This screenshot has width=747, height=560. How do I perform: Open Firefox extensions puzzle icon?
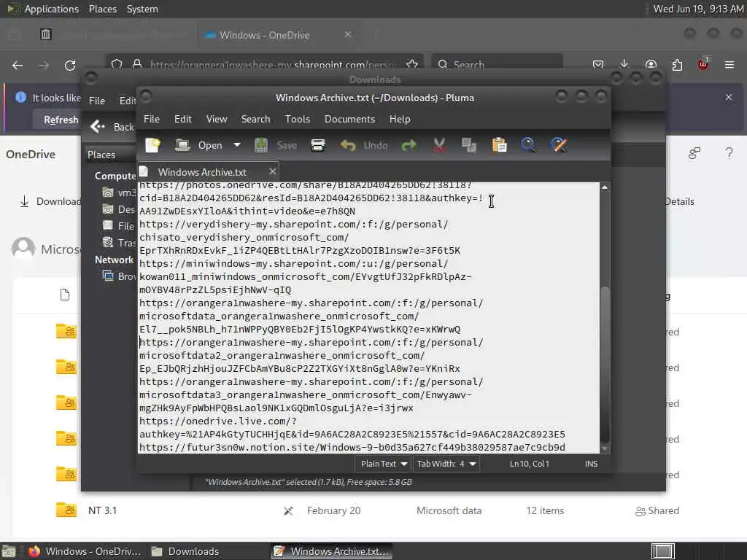pyautogui.click(x=677, y=64)
